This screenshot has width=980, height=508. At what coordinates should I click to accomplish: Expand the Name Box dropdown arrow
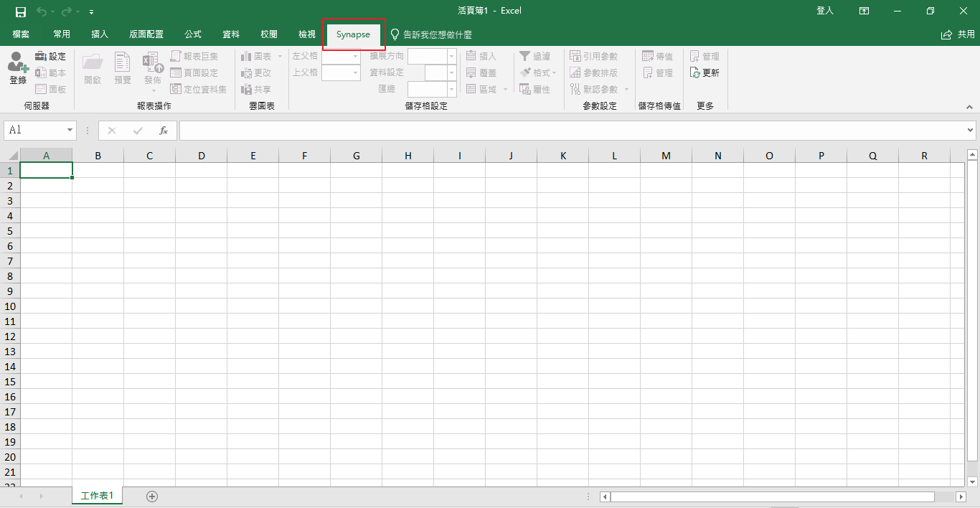tap(70, 131)
